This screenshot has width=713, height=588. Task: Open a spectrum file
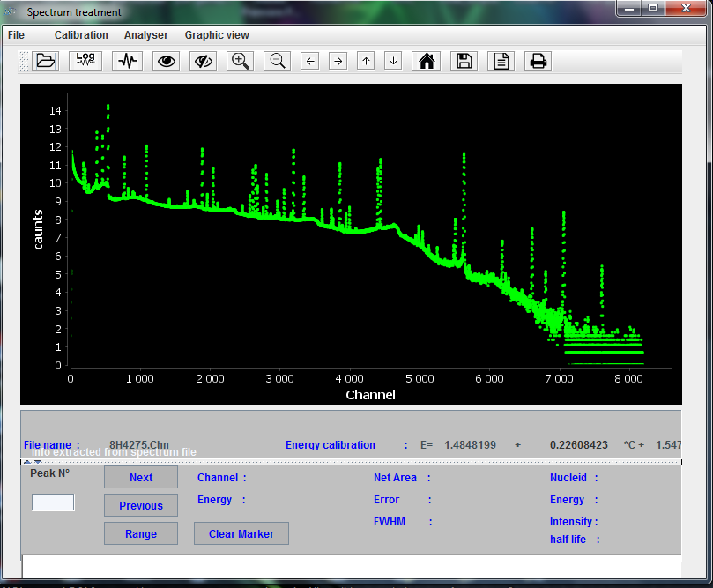(x=45, y=60)
